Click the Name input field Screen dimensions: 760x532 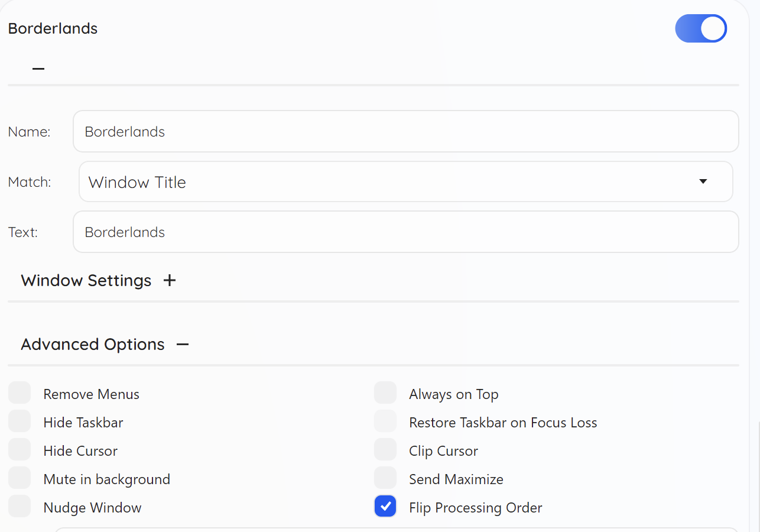click(405, 131)
